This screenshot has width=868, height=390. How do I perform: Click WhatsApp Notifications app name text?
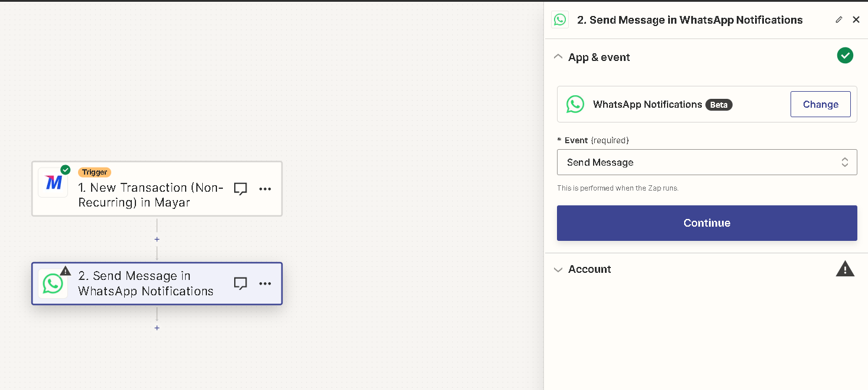click(x=647, y=104)
